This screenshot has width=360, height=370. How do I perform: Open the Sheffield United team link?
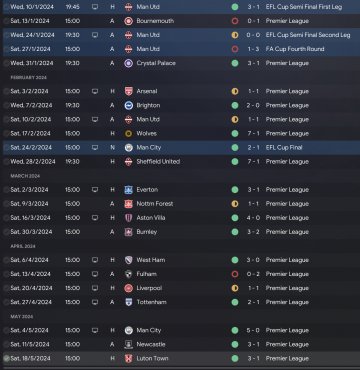[158, 162]
